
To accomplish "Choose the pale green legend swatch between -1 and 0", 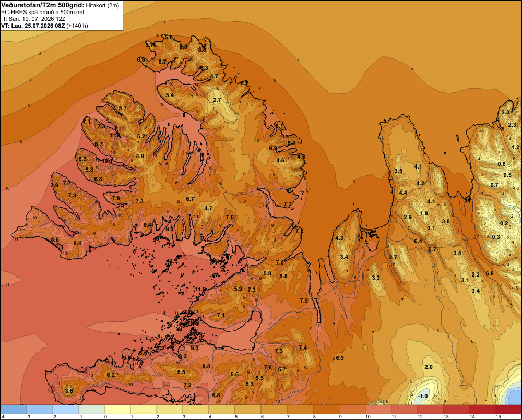I will pyautogui.click(x=91, y=410).
